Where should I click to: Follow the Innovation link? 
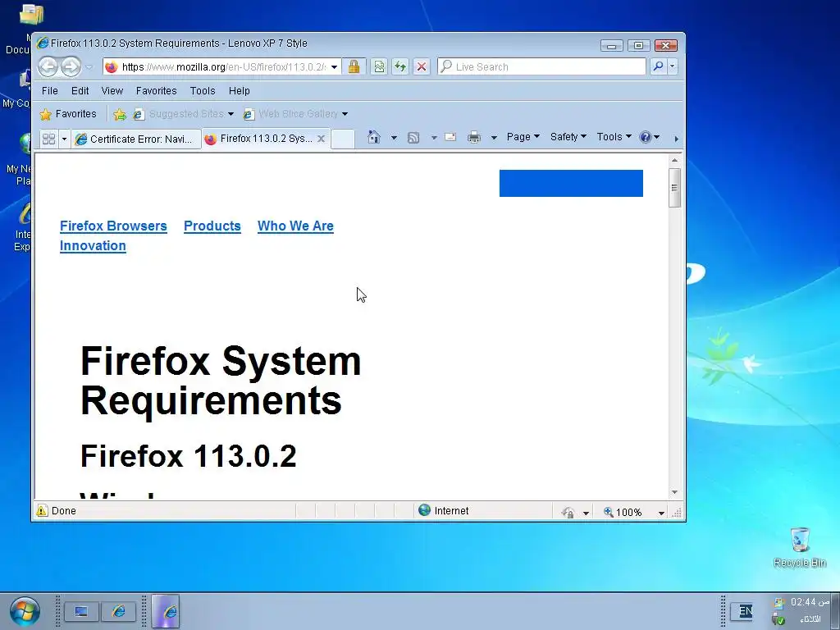pyautogui.click(x=94, y=246)
